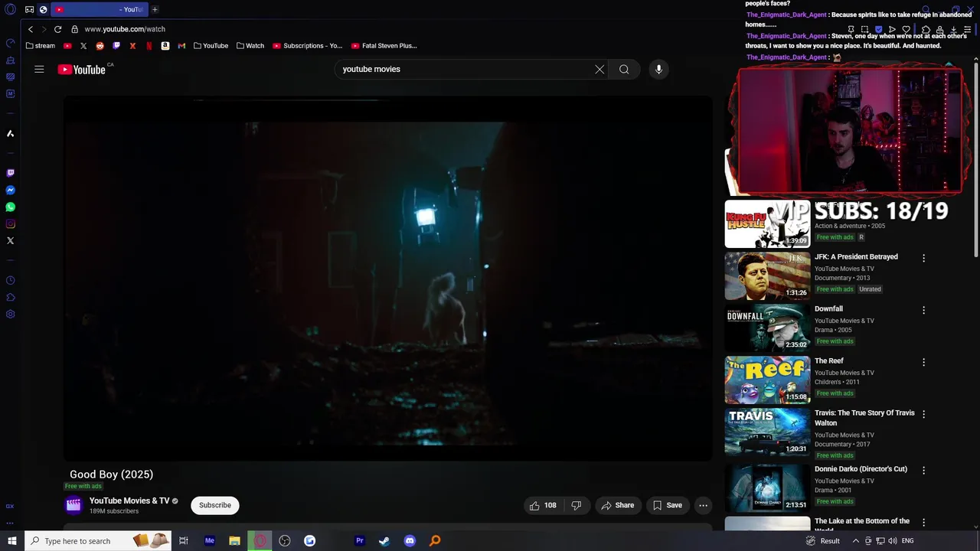Image resolution: width=980 pixels, height=551 pixels.
Task: Expand the stream bookmarks folder
Action: [x=41, y=46]
